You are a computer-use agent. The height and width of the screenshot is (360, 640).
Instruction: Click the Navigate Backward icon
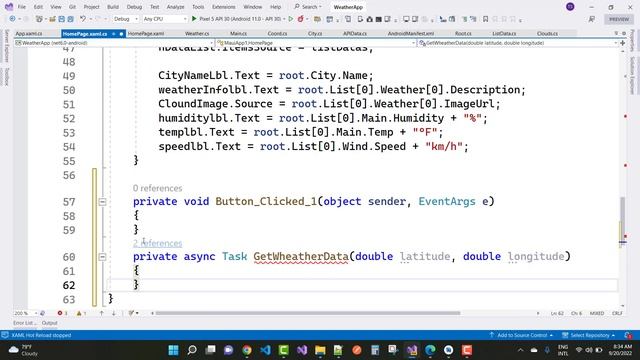tap(12, 19)
